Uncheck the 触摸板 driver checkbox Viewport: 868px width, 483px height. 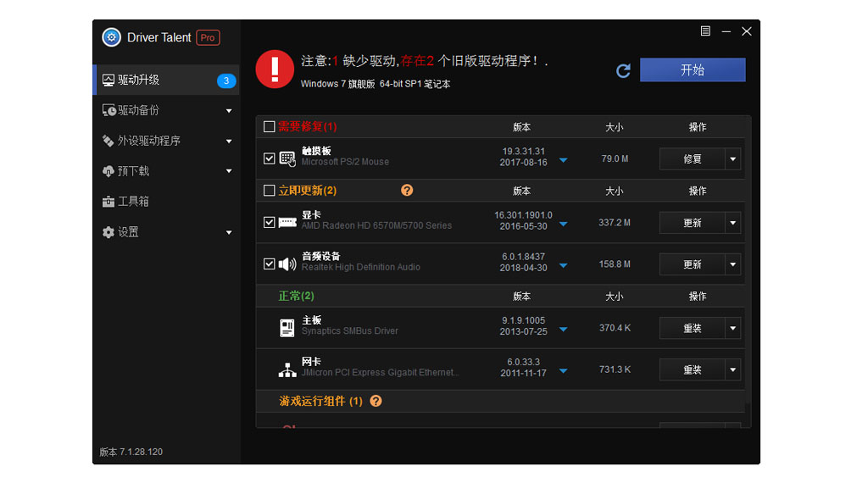click(269, 158)
